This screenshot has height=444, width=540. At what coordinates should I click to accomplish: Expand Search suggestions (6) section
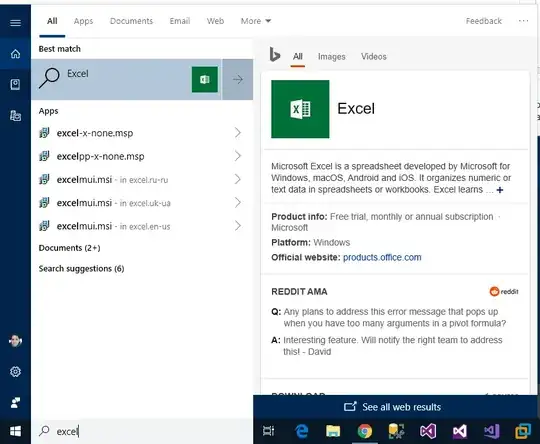pyautogui.click(x=82, y=269)
